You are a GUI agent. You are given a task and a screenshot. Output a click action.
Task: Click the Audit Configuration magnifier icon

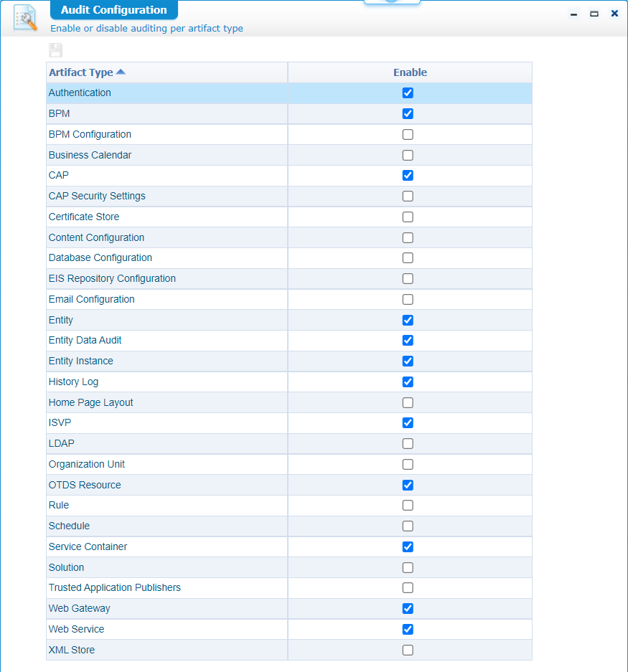[x=25, y=18]
